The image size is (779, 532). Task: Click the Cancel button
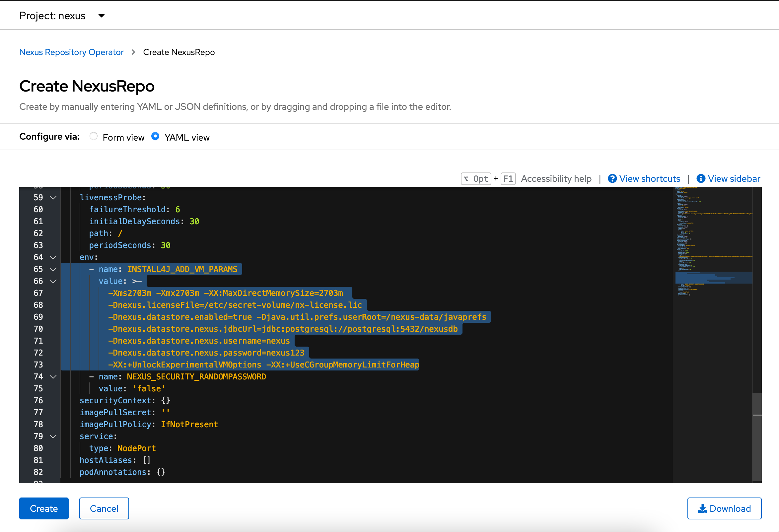tap(104, 508)
